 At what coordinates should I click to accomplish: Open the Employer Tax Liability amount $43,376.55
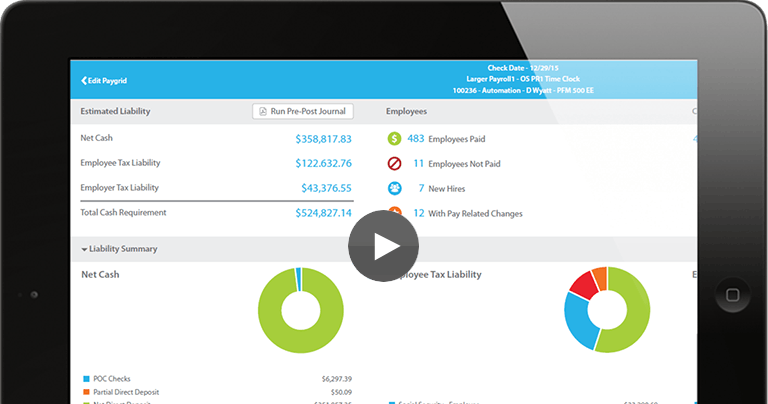326,188
